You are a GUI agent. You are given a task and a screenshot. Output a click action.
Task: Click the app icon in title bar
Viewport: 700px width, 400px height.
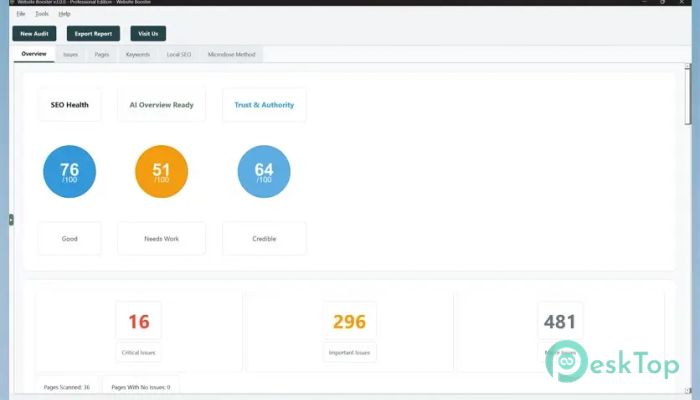[12, 2]
